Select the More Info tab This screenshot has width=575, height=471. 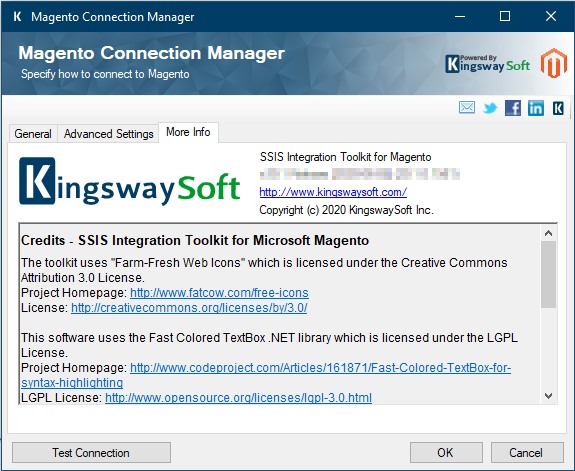[188, 132]
